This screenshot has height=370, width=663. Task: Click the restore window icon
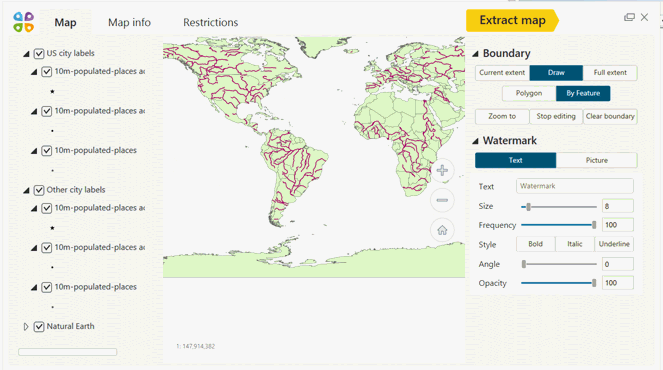[x=629, y=17]
